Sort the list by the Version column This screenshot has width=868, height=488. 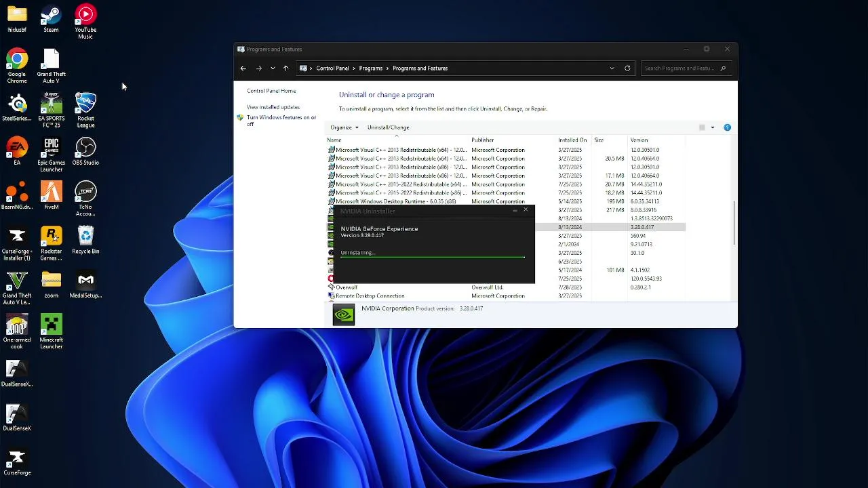tap(656, 140)
